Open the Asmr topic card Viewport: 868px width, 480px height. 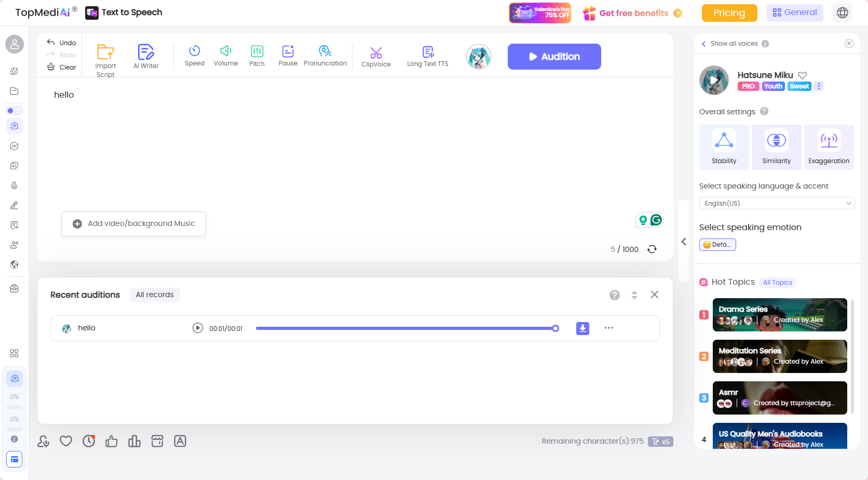[780, 398]
